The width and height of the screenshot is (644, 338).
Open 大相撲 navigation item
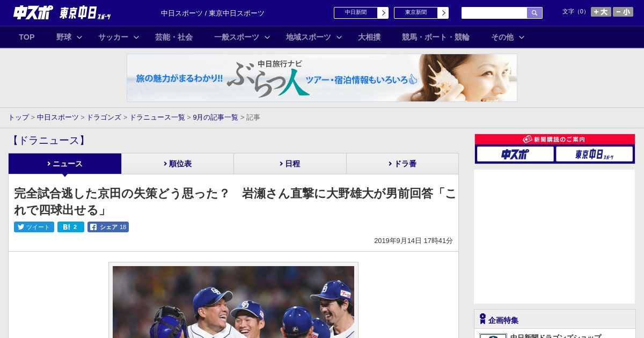(369, 37)
